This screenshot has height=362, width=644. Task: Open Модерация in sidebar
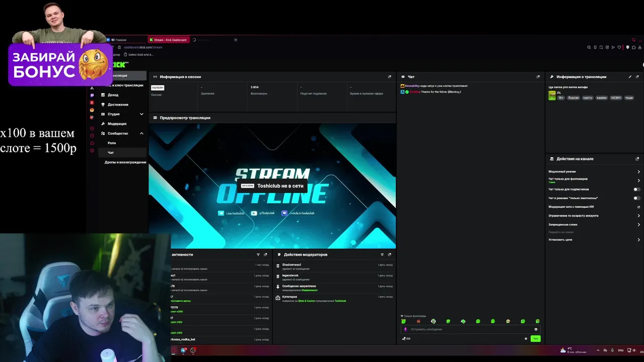(117, 124)
